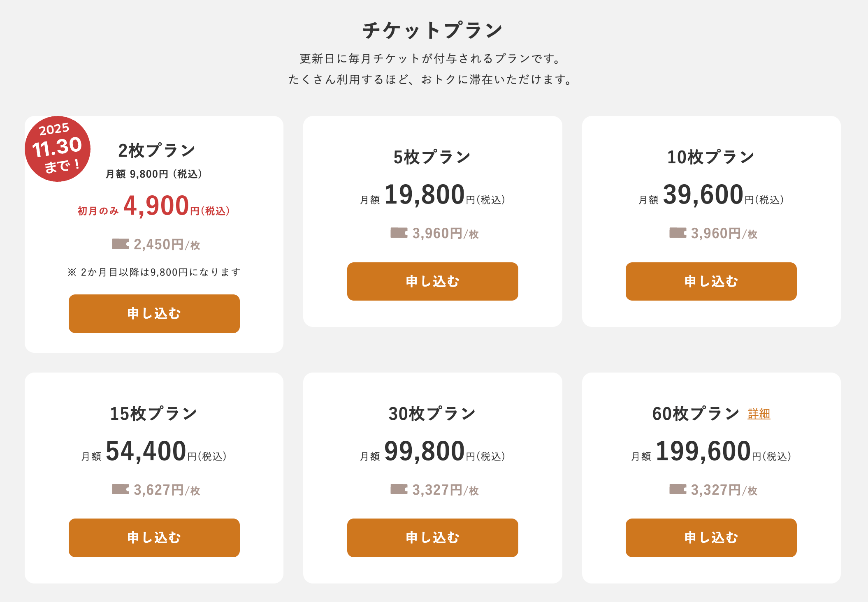The height and width of the screenshot is (602, 868).
Task: Click the ticket icon in 10枚プラン card
Action: pyautogui.click(x=678, y=233)
